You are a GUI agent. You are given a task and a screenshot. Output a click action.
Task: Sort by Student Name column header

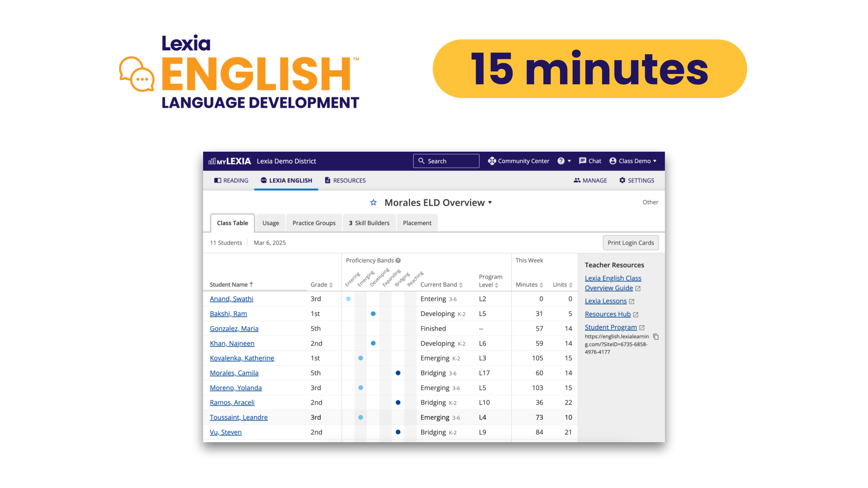pyautogui.click(x=231, y=285)
